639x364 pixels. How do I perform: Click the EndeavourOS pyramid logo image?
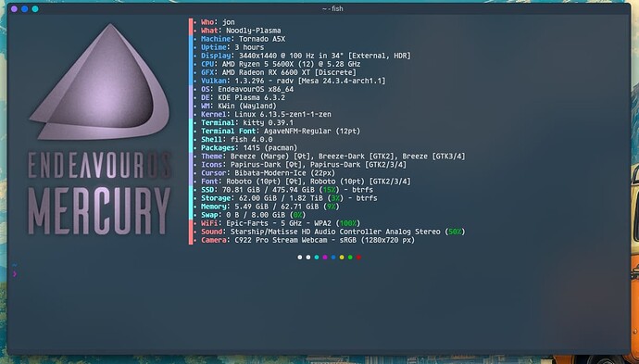click(x=99, y=82)
